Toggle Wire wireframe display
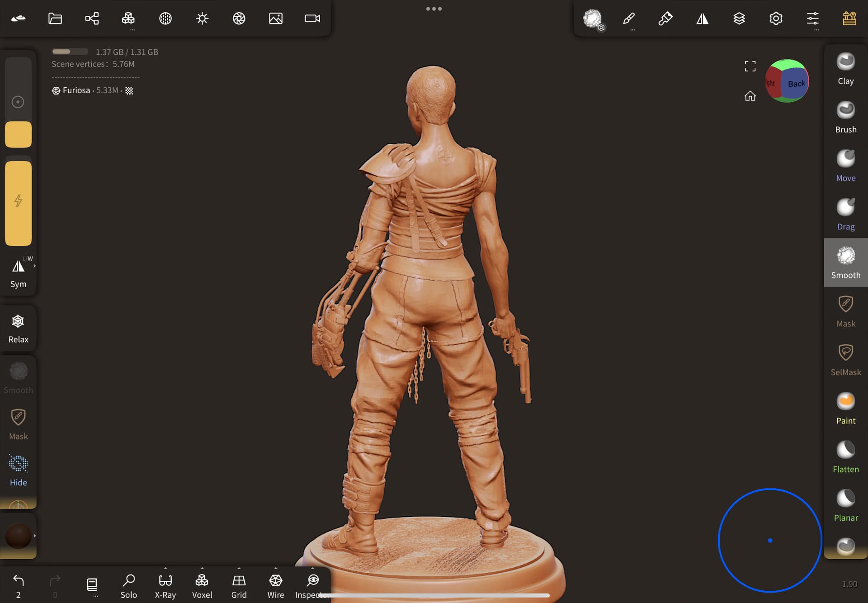 (x=276, y=587)
